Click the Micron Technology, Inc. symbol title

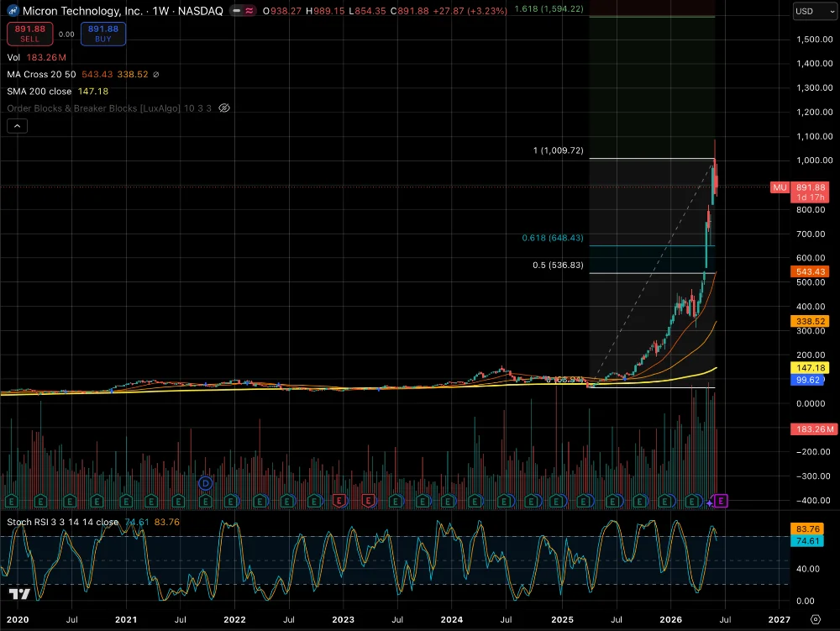82,11
